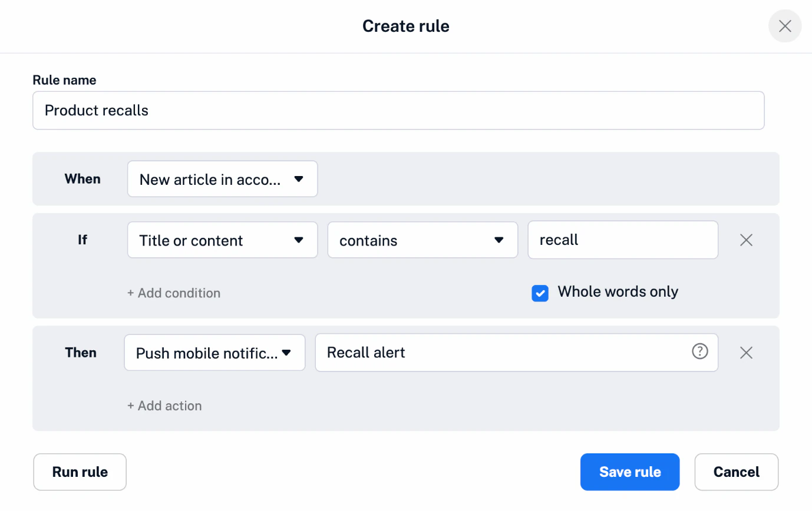Click the Rule name input field
The height and width of the screenshot is (511, 812).
398,110
